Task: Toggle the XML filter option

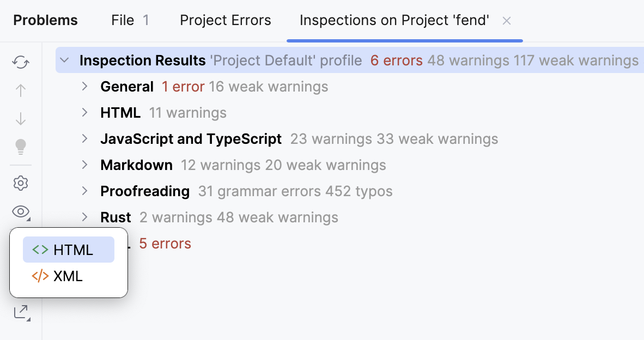Action: pyautogui.click(x=68, y=276)
